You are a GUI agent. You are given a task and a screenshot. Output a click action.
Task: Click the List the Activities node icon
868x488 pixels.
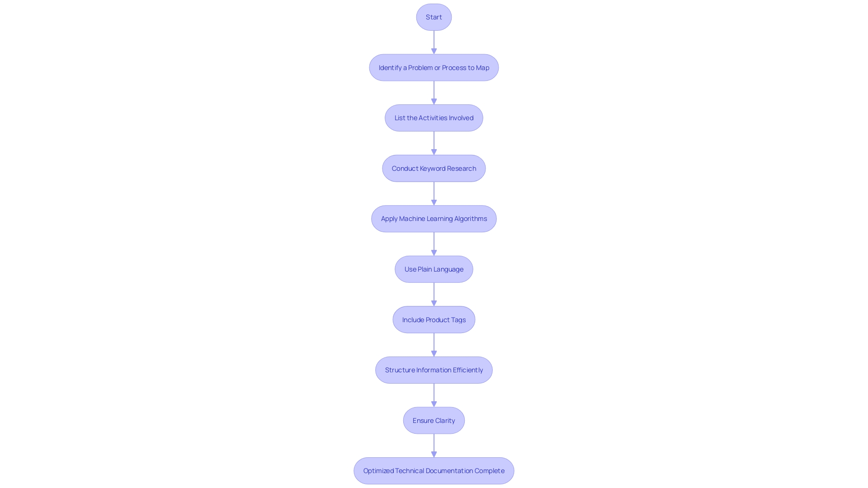(x=434, y=117)
